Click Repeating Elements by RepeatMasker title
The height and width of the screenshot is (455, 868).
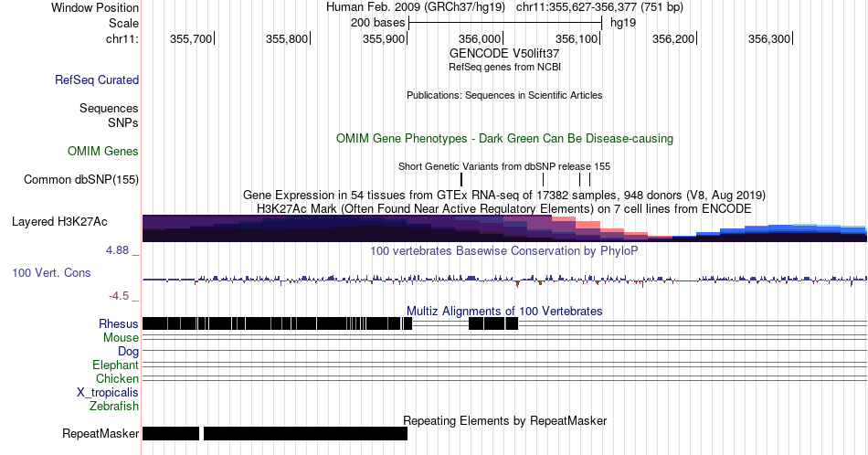(x=504, y=420)
